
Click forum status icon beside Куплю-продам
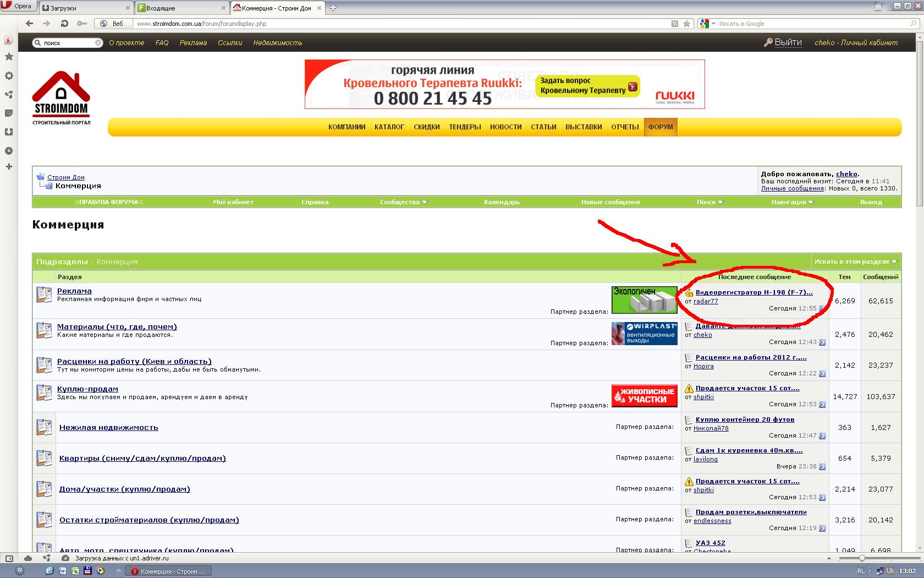[44, 392]
